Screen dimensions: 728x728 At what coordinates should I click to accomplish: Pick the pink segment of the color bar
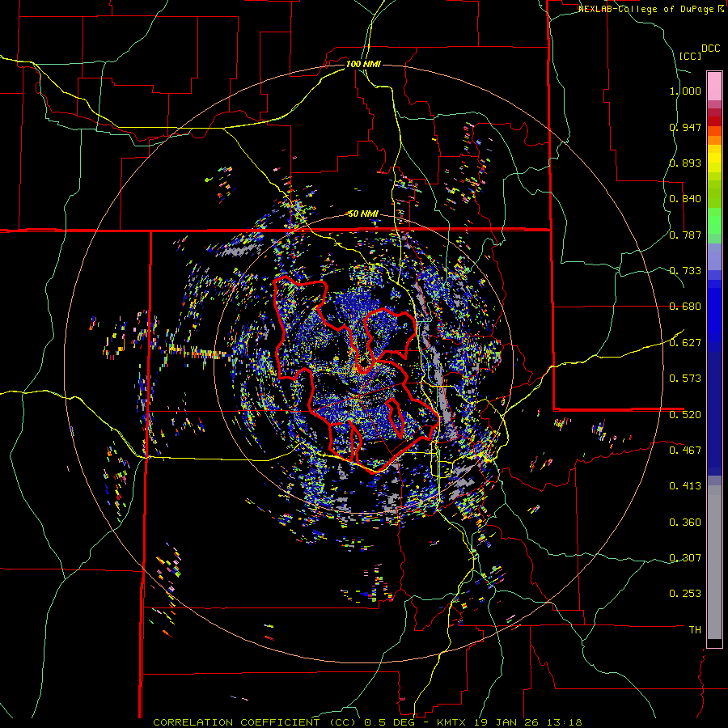pos(714,87)
